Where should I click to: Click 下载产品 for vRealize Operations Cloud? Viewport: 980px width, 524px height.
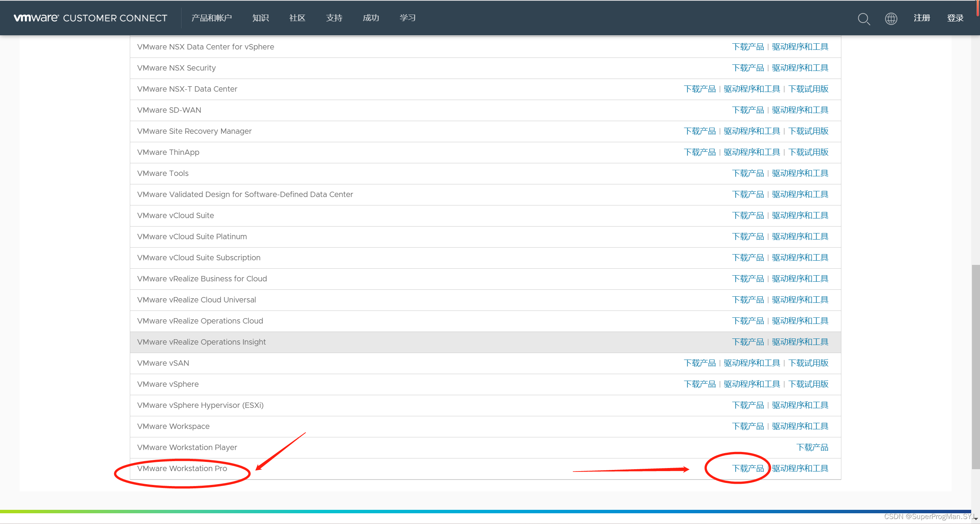[748, 321]
